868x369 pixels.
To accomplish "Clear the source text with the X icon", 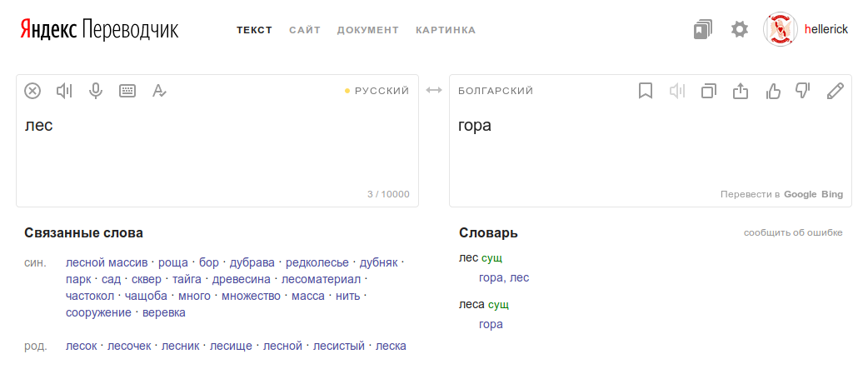I will coord(32,91).
